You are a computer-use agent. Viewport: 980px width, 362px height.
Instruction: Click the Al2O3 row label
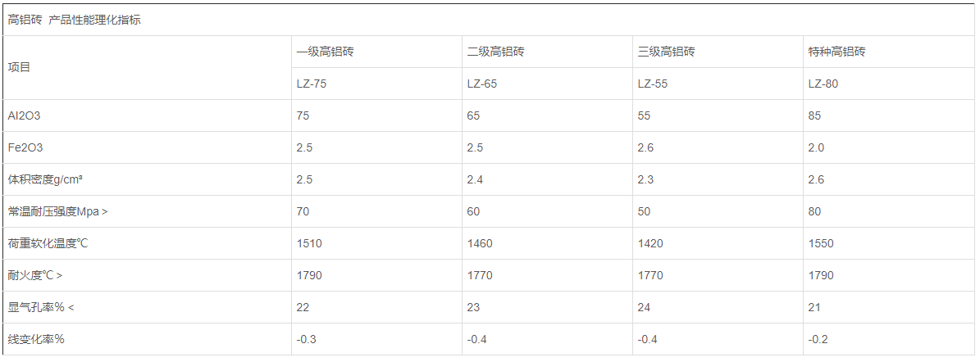click(24, 115)
